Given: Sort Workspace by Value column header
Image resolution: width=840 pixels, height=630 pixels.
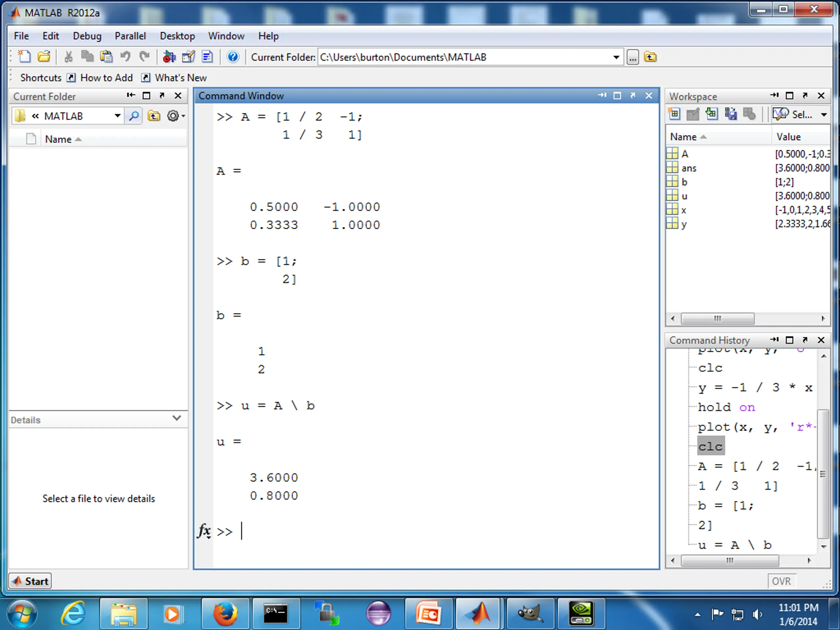Looking at the screenshot, I should [x=801, y=137].
